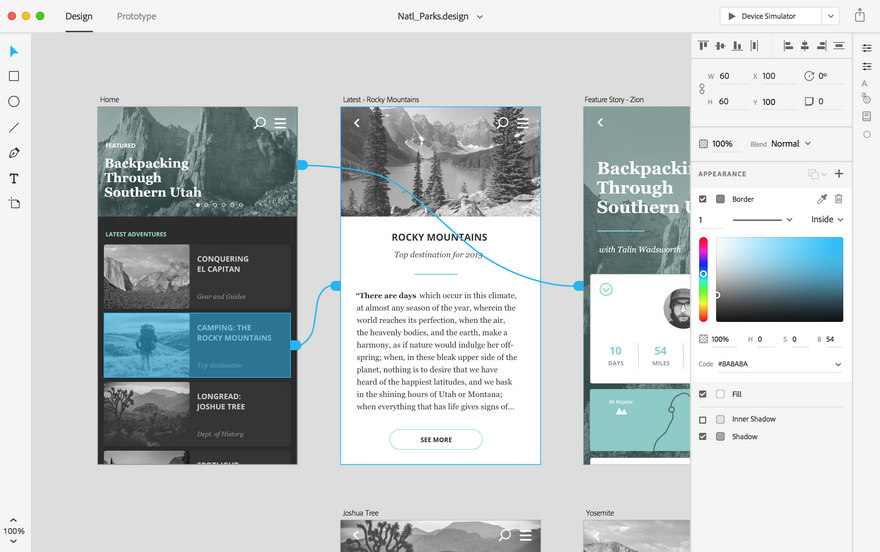This screenshot has height=552, width=880.
Task: Delete the Border with trash icon
Action: point(838,199)
